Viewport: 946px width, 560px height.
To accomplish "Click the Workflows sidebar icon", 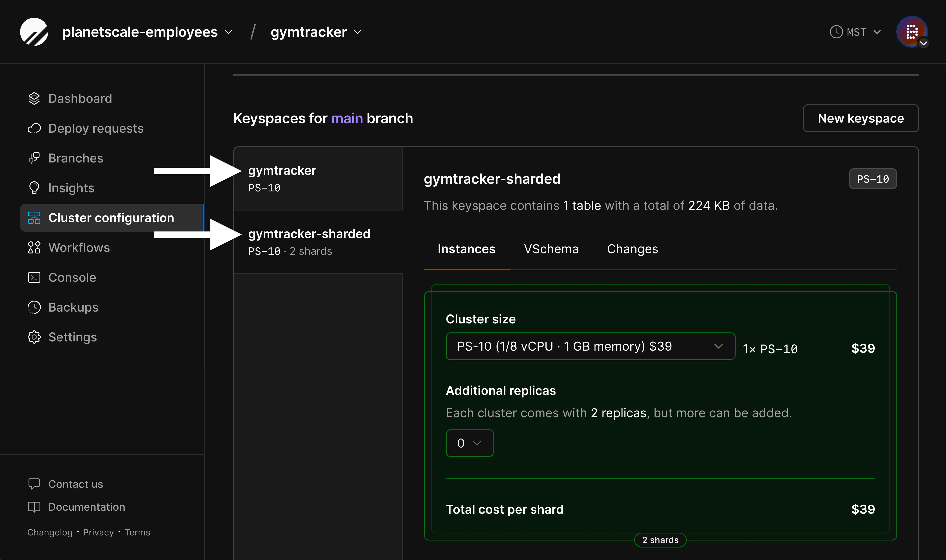I will click(x=34, y=248).
